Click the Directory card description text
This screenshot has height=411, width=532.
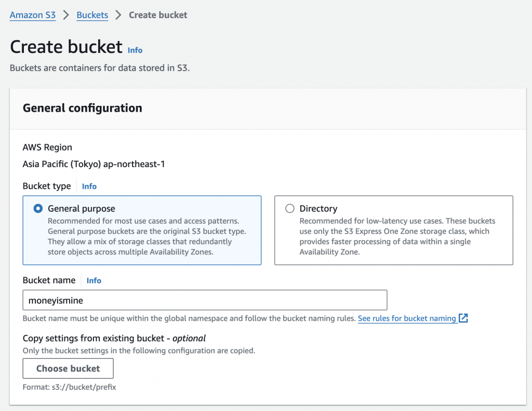click(397, 237)
